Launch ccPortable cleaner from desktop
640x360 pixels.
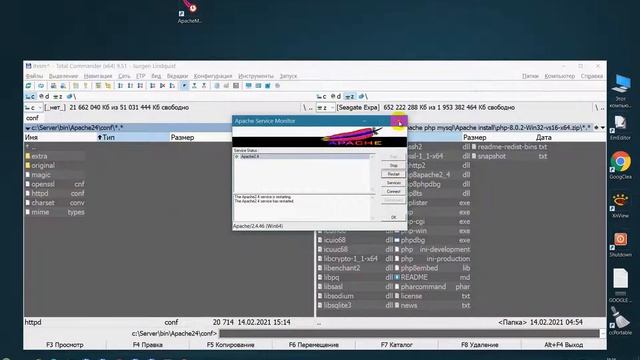click(x=620, y=321)
